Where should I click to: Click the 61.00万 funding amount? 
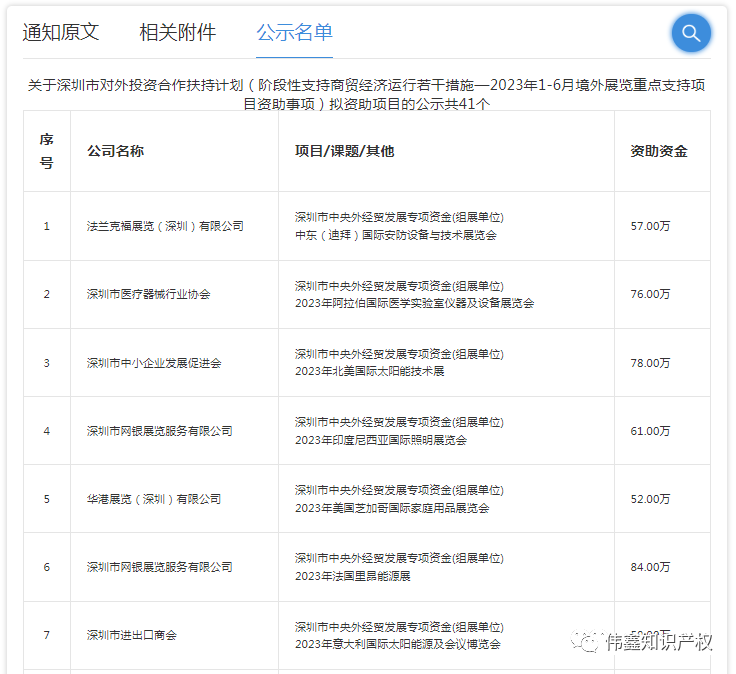coord(650,431)
